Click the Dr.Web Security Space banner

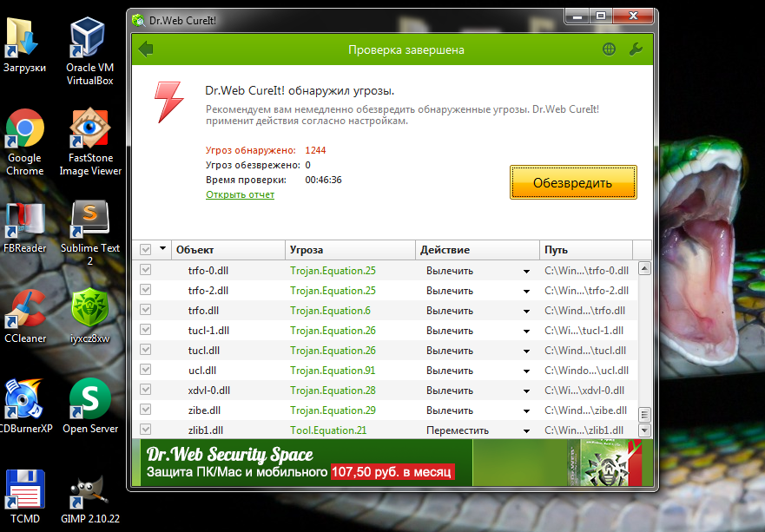392,463
